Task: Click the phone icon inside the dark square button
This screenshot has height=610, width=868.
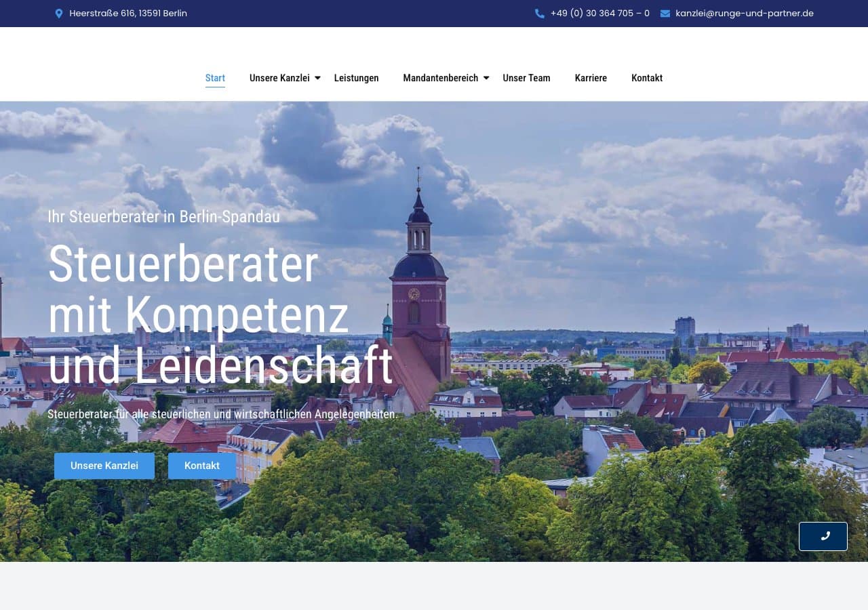Action: tap(823, 536)
